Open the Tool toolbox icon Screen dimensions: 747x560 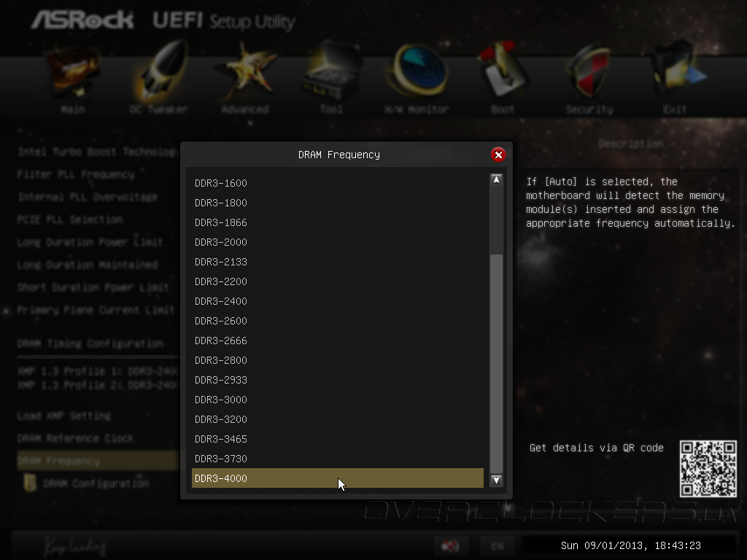point(332,71)
